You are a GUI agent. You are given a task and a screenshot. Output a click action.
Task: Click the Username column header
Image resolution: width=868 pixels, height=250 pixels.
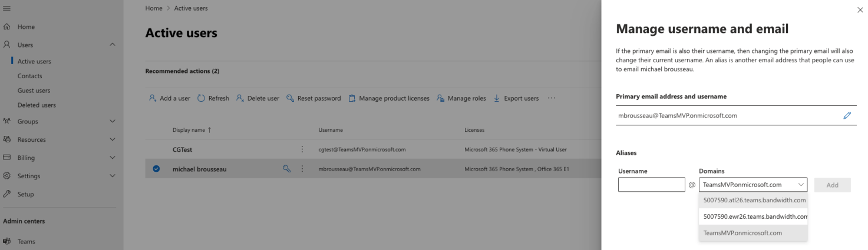[331, 129]
